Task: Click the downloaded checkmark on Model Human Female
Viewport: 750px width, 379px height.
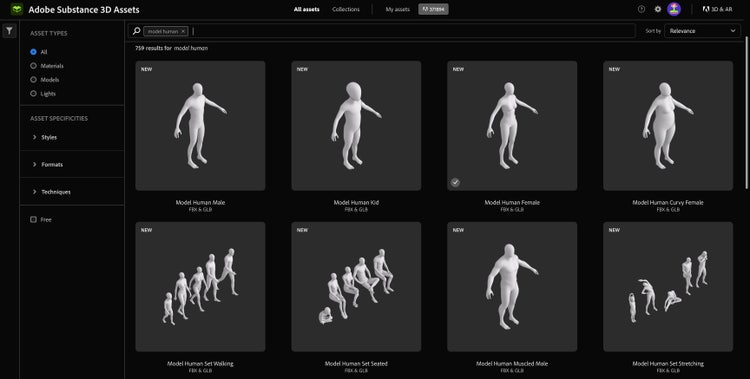Action: pyautogui.click(x=455, y=182)
